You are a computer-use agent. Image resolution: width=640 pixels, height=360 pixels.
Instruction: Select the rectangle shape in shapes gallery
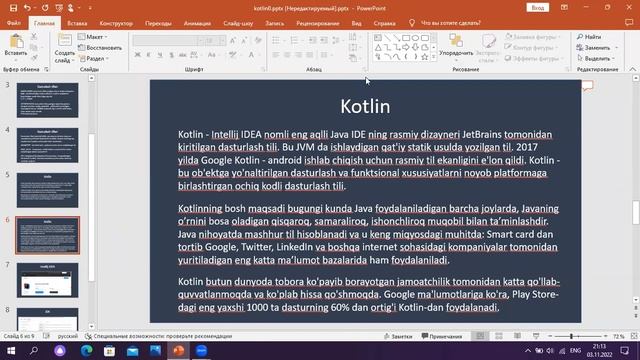[406, 38]
